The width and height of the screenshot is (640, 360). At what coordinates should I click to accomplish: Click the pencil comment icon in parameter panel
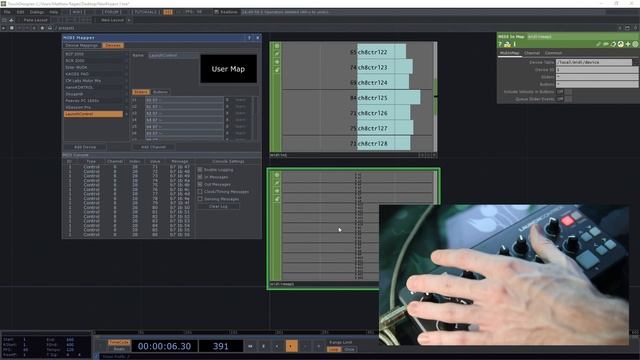(598, 44)
